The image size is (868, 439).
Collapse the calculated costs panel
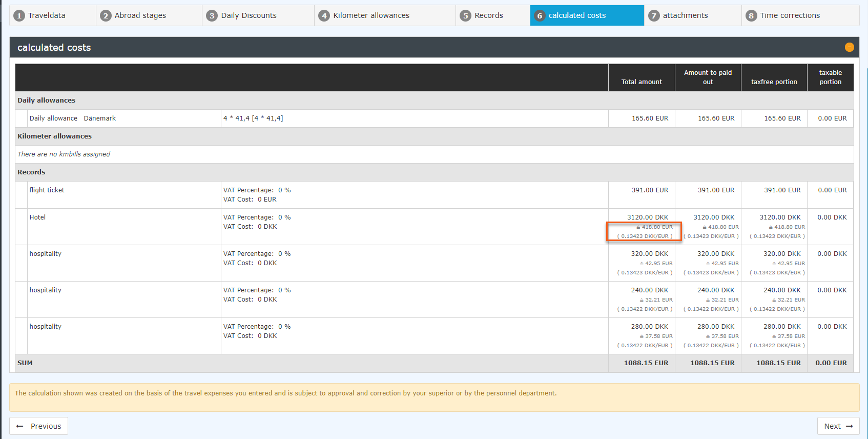pos(849,47)
